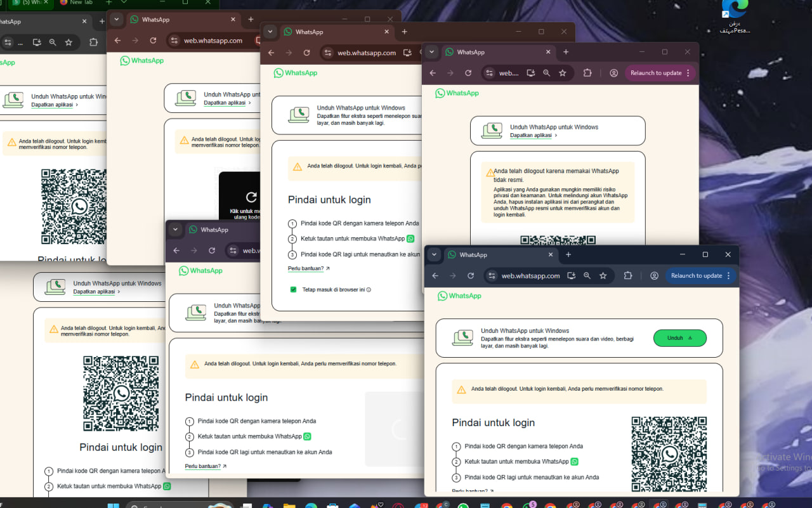
Task: Click the install app icon in the purple Relaunch window
Action: coord(531,73)
